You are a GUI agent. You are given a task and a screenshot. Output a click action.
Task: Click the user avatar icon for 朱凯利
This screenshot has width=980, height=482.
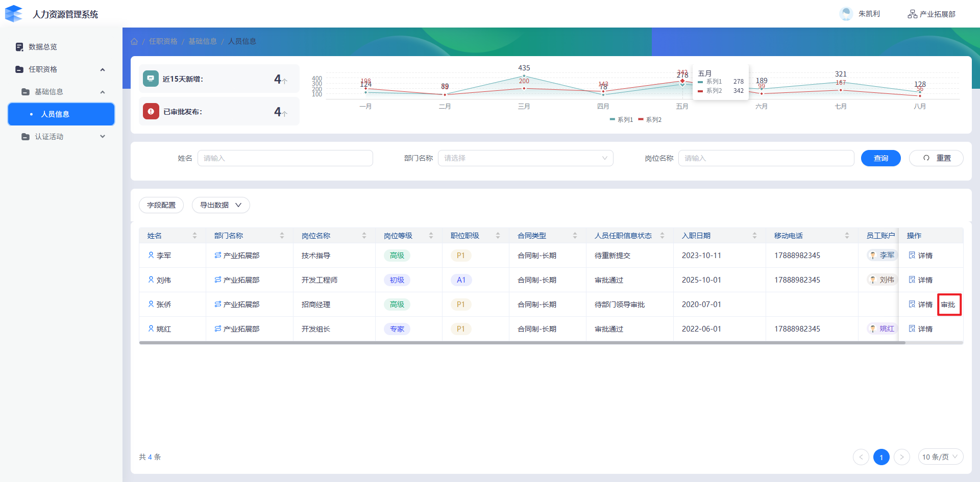point(846,14)
